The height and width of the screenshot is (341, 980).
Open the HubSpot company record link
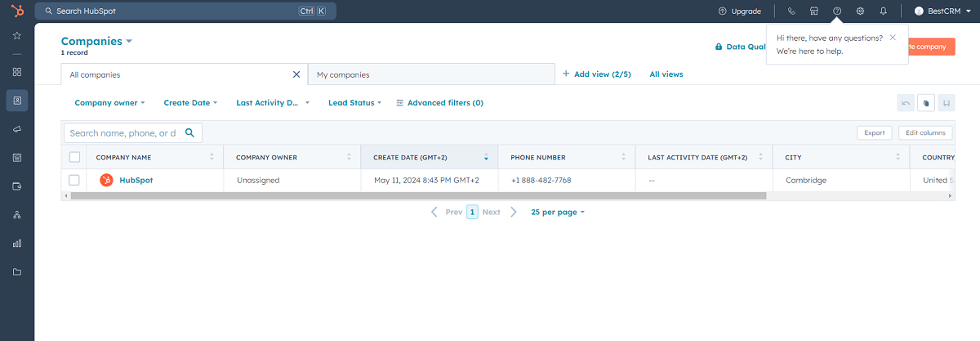coord(136,180)
